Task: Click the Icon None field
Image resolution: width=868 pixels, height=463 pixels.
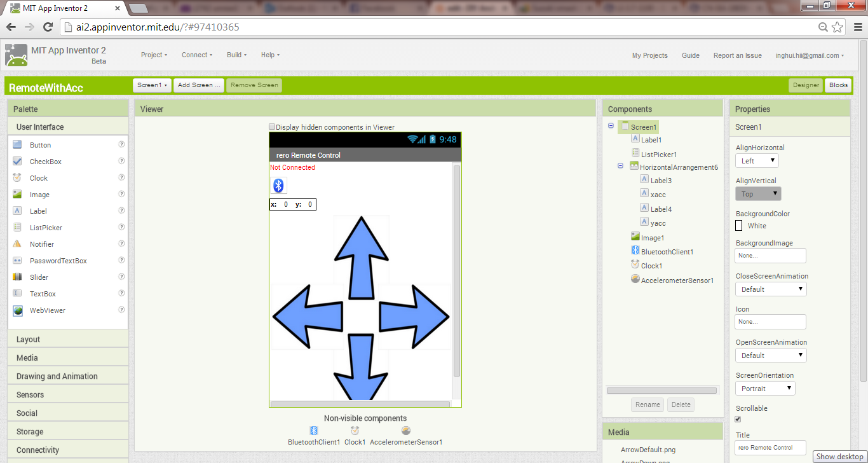Action: point(771,322)
